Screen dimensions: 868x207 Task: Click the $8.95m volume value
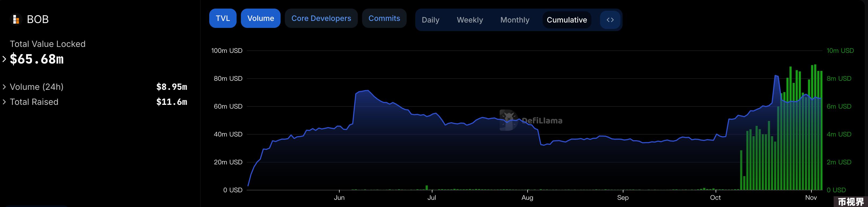(171, 87)
